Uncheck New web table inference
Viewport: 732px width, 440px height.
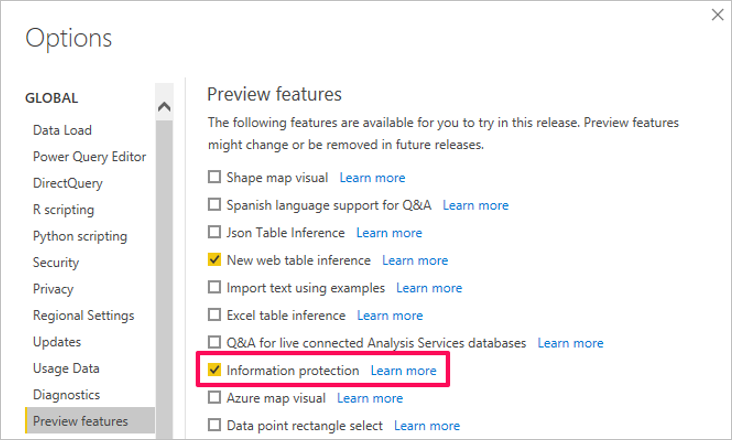point(214,260)
